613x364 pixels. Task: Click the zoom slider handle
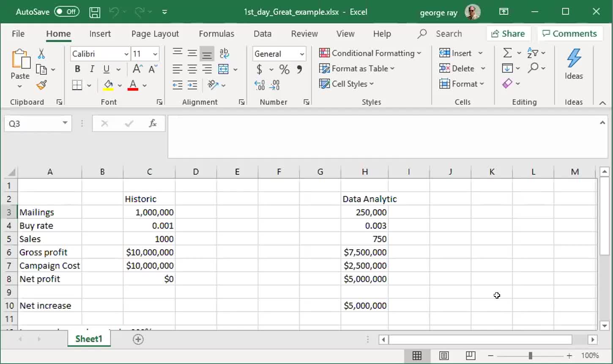point(530,356)
